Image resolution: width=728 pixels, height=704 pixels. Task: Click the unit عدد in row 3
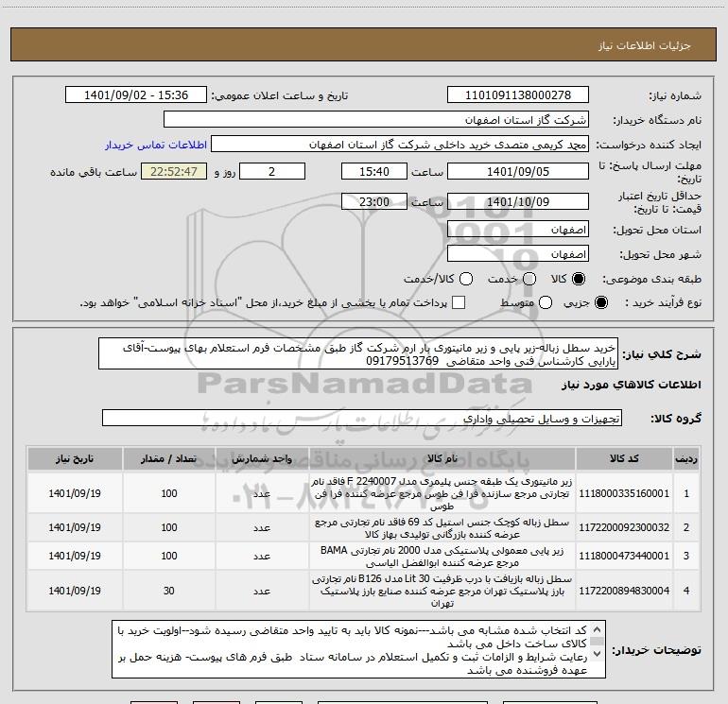tap(262, 556)
